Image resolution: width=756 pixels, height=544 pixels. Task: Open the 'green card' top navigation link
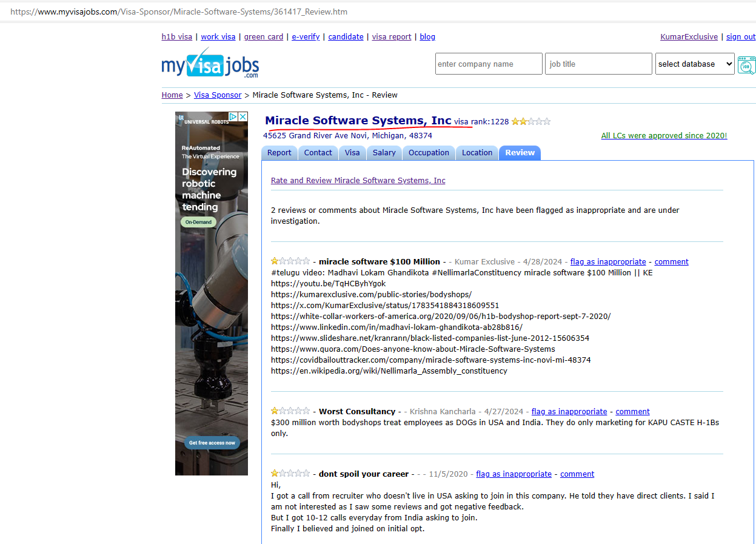point(263,37)
